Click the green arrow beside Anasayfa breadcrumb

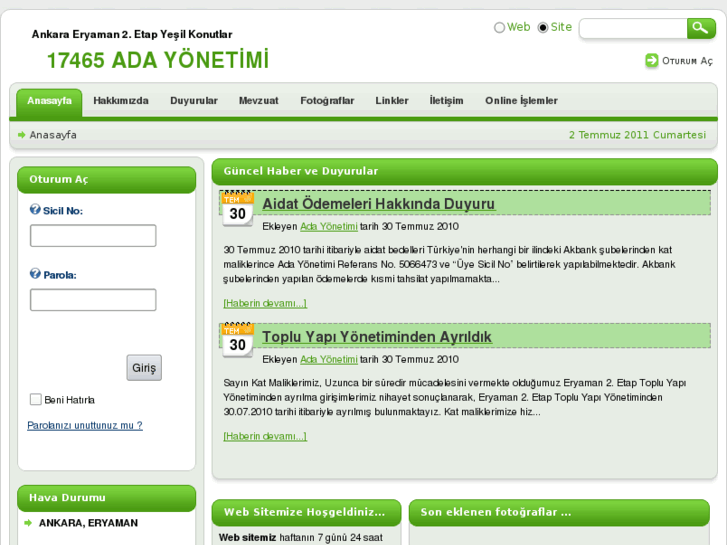point(21,135)
